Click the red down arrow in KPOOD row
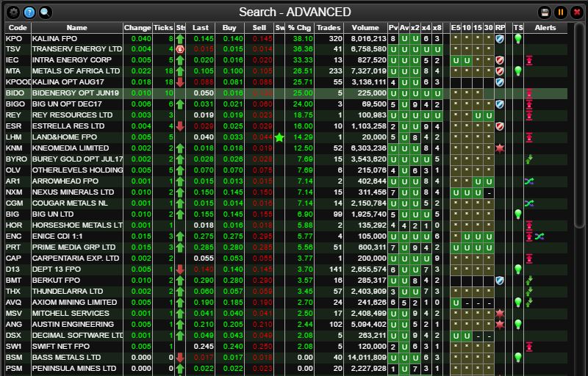 tap(180, 82)
